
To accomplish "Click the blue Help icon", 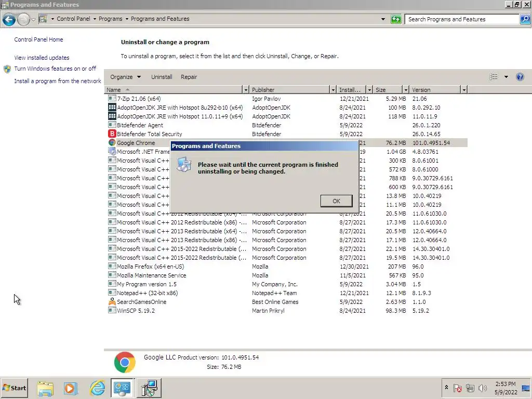I will tap(520, 77).
